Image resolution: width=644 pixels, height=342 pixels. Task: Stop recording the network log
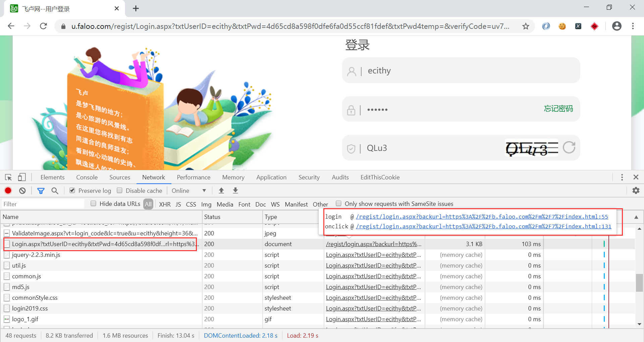[8, 191]
